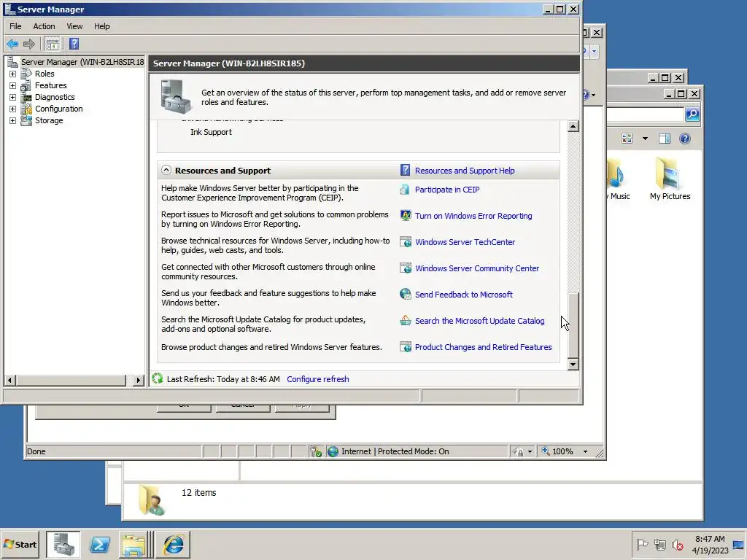Click the tree pane horizontal scroll left arrow
The width and height of the screenshot is (747, 560).
coord(10,380)
